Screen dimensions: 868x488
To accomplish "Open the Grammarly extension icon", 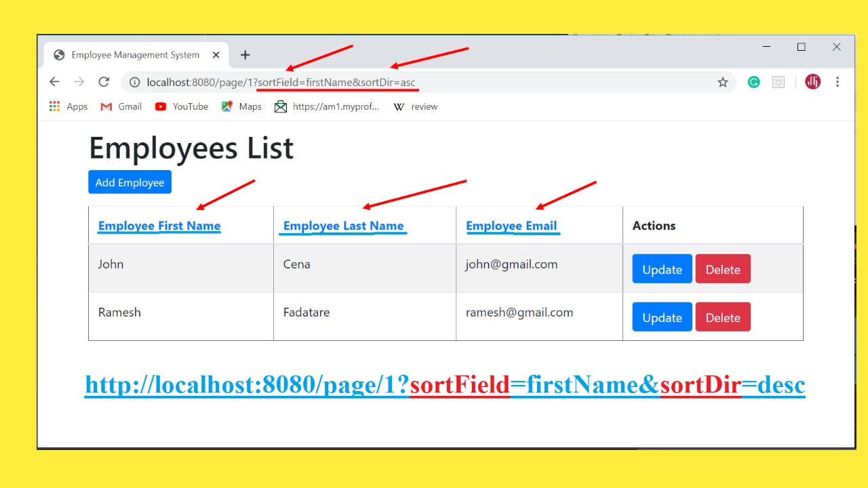I will 753,81.
